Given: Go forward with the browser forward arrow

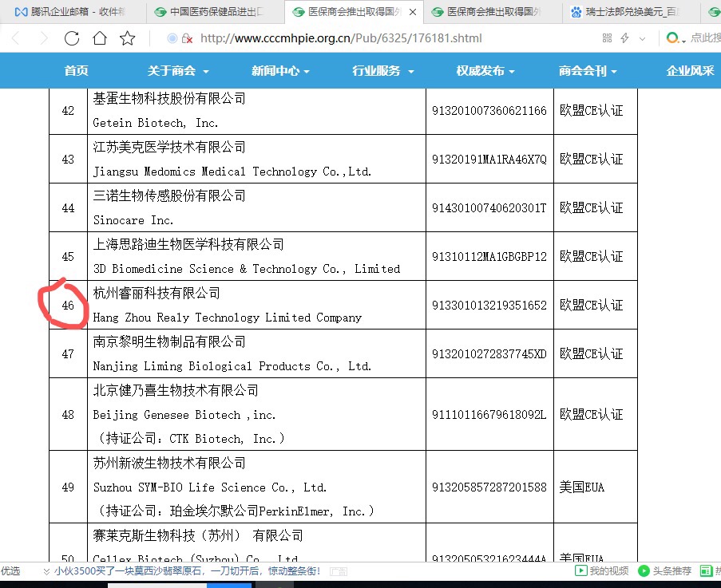Looking at the screenshot, I should (x=44, y=38).
